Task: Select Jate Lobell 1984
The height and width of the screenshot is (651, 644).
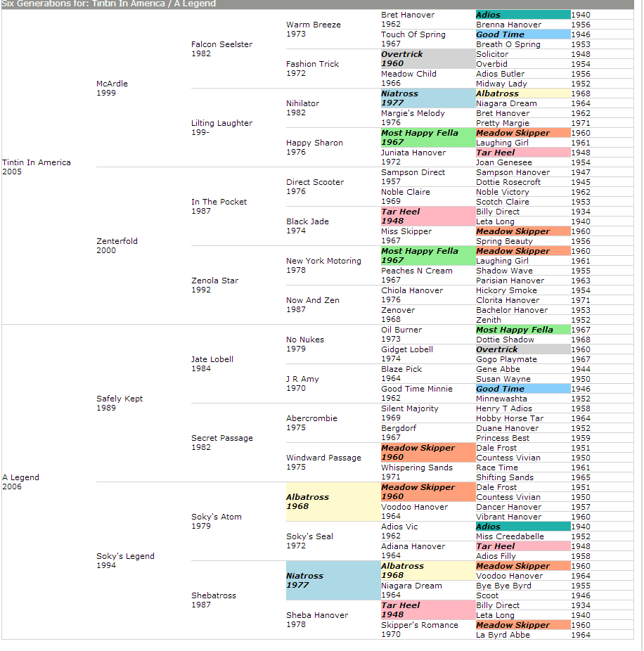Action: click(x=212, y=359)
